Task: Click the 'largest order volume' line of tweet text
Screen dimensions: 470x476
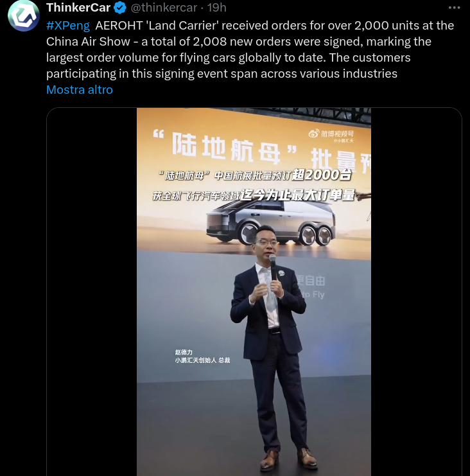Action: 228,58
